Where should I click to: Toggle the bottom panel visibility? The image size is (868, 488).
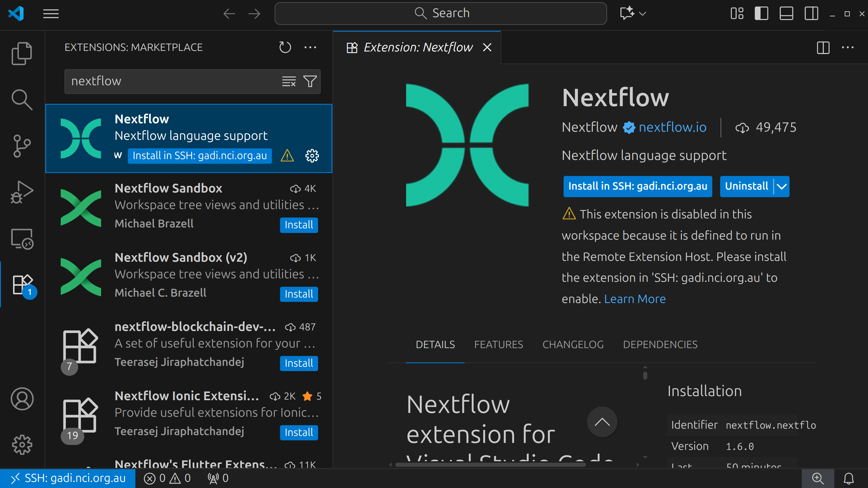click(x=786, y=13)
